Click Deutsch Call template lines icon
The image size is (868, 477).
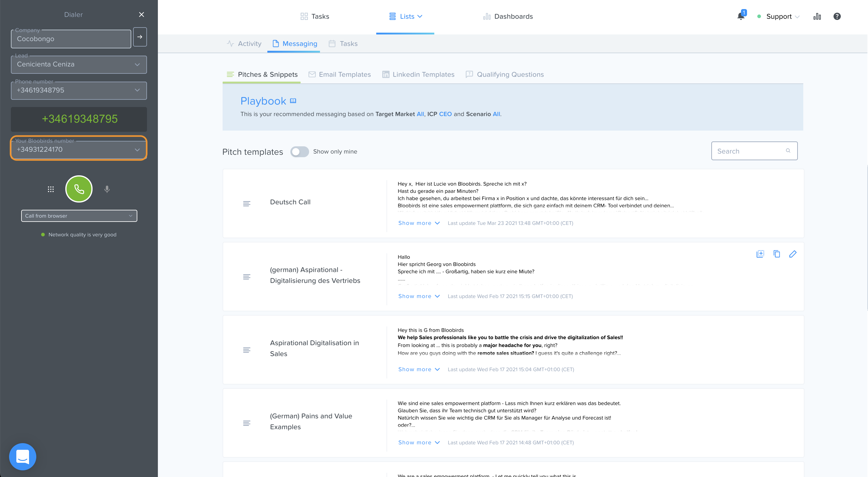(x=247, y=203)
